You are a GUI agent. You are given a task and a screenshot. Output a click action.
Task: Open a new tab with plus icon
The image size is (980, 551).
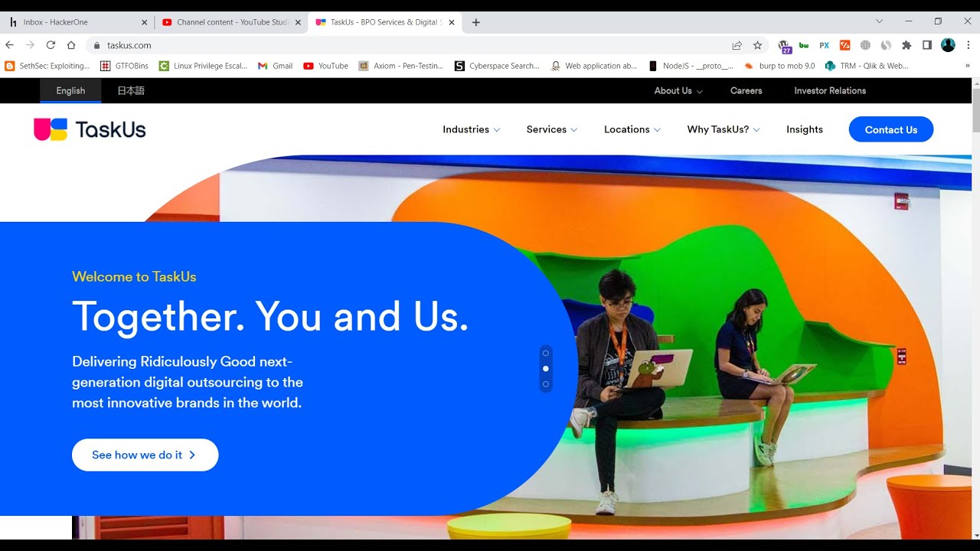click(475, 22)
